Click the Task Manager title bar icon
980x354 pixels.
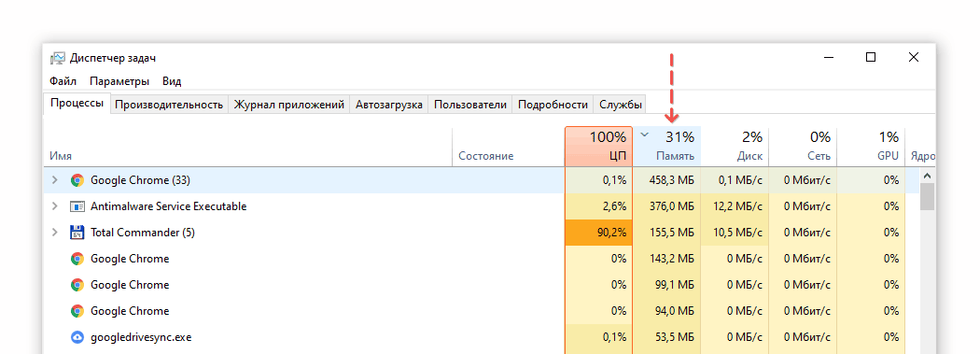58,58
